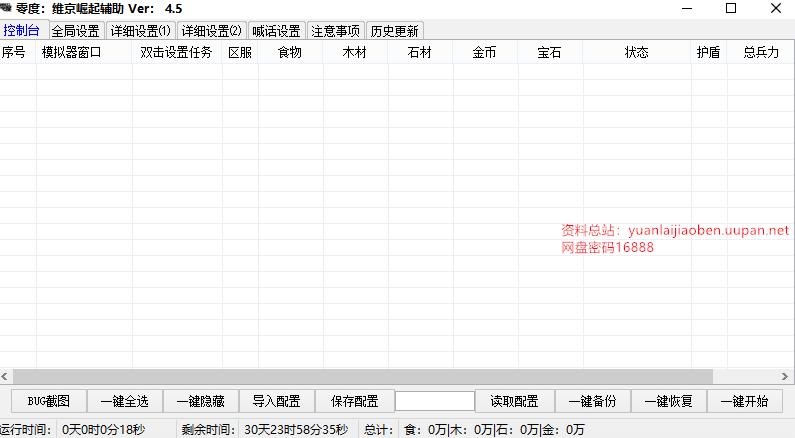Switch to the 喊话设置 tab
795x438 pixels.
[x=277, y=31]
